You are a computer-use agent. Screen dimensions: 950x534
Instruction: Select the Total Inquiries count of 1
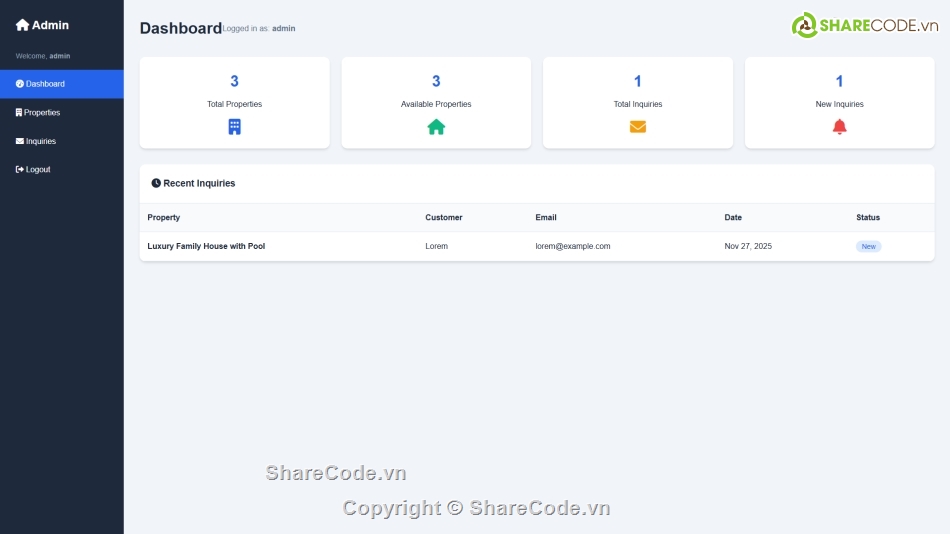click(x=638, y=81)
